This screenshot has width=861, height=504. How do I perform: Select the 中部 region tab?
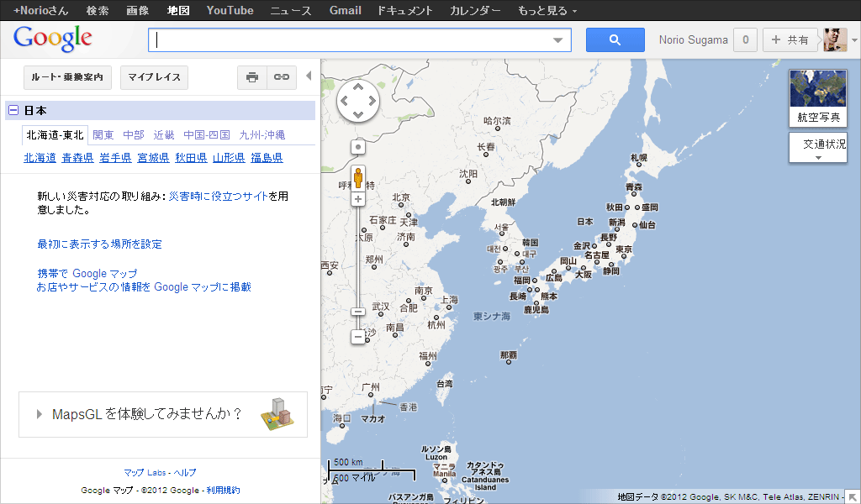[x=134, y=135]
